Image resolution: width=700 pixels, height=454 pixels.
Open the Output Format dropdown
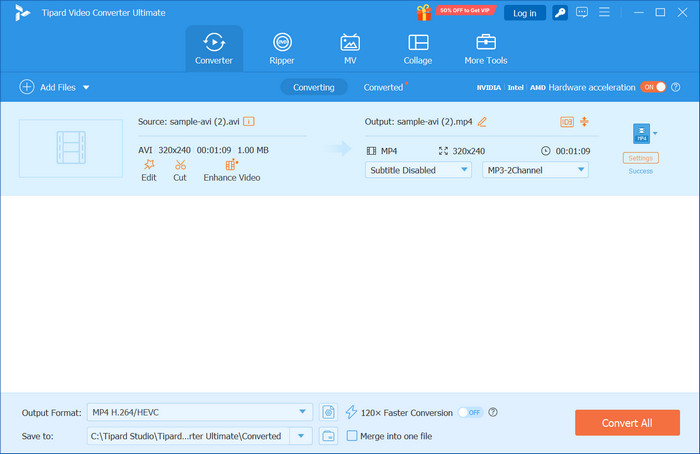[x=200, y=412]
